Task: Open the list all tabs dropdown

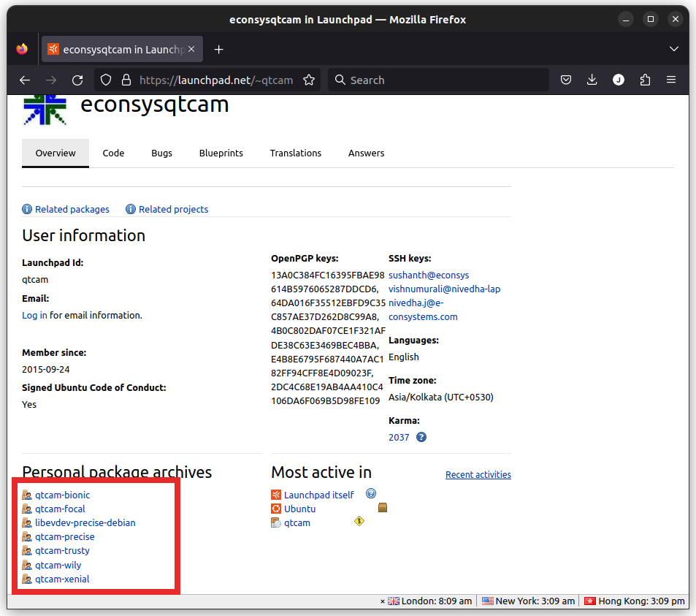Action: click(674, 49)
